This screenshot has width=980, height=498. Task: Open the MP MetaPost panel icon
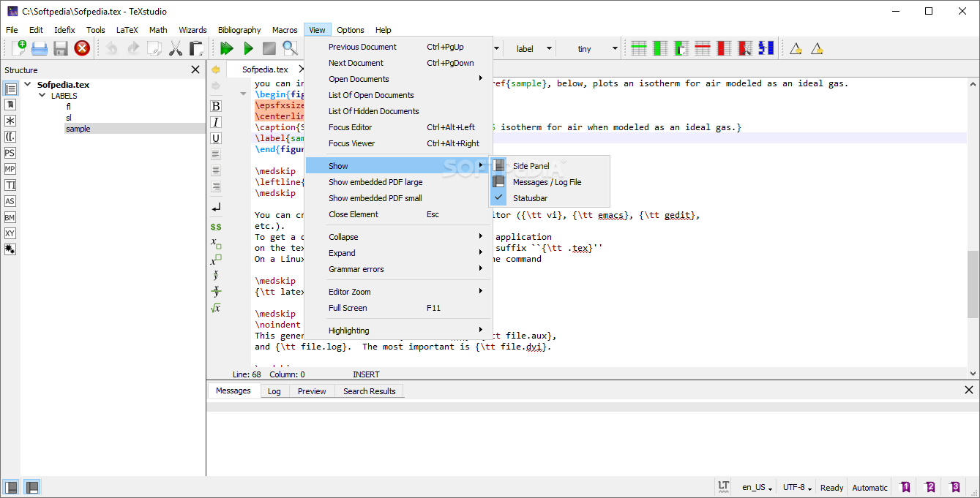pos(10,169)
